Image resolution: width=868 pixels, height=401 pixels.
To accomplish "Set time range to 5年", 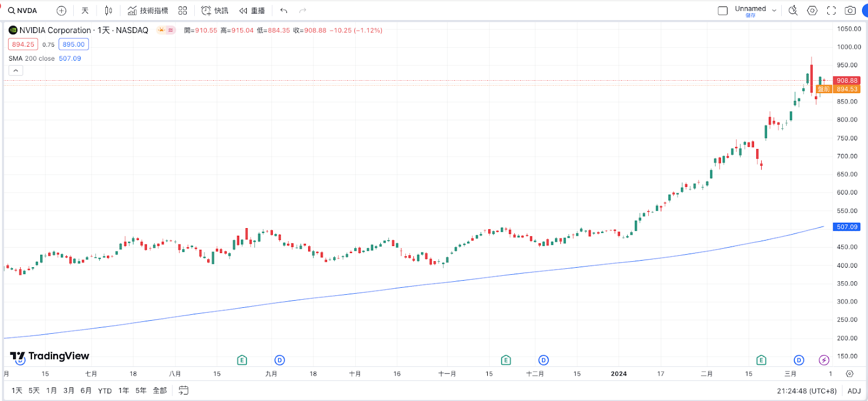I will tap(141, 390).
